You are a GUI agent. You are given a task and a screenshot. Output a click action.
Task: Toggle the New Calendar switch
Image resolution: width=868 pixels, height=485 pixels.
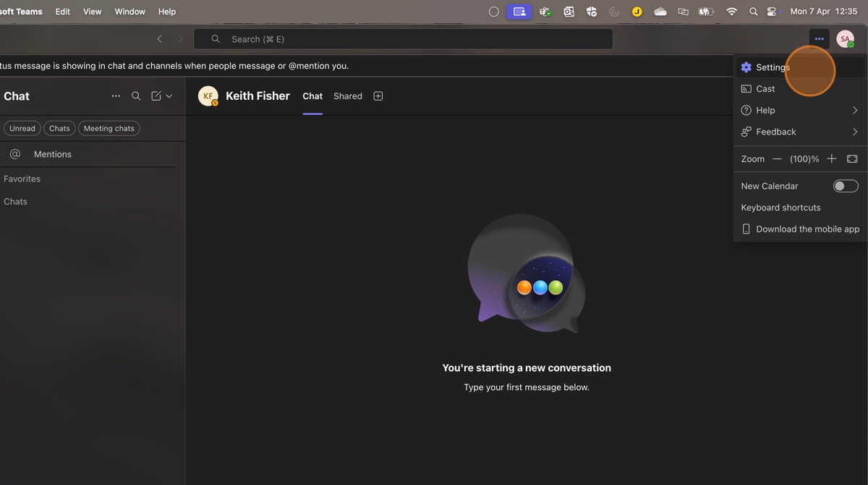click(x=846, y=186)
